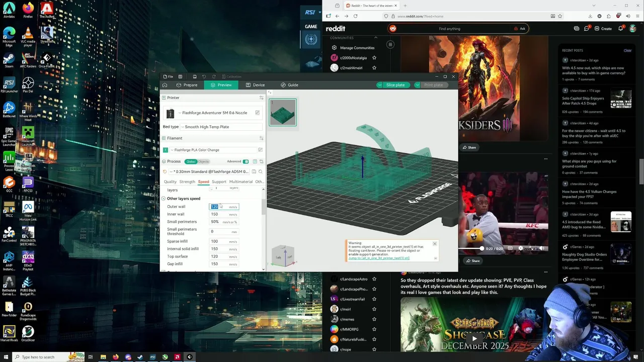Click the view orientation cube
This screenshot has width=644, height=362.
[x=283, y=256]
